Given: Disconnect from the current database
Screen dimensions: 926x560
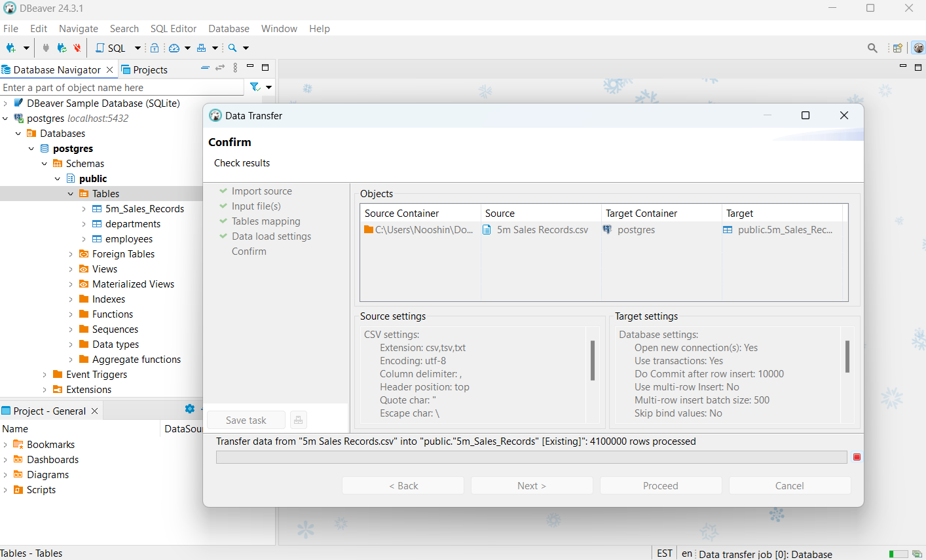Looking at the screenshot, I should (x=77, y=48).
